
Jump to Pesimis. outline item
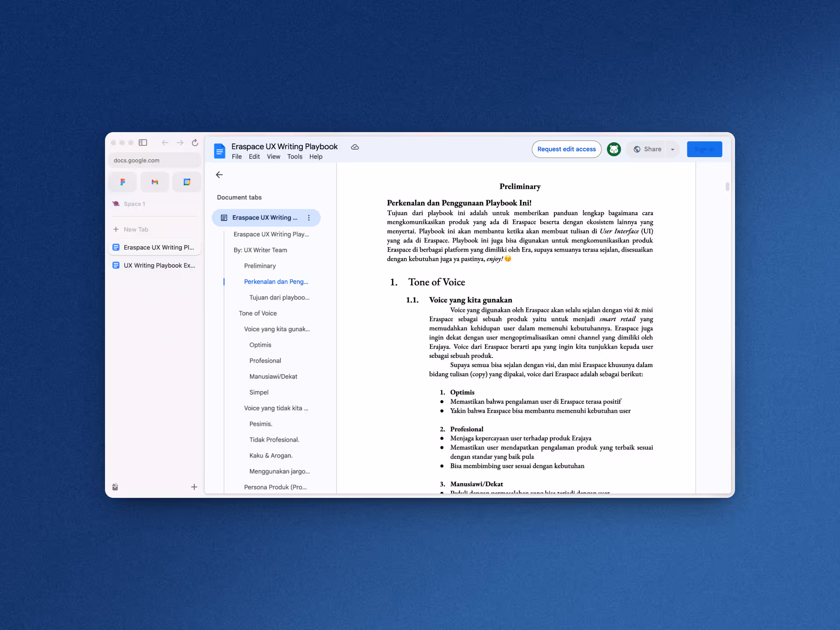coord(261,424)
